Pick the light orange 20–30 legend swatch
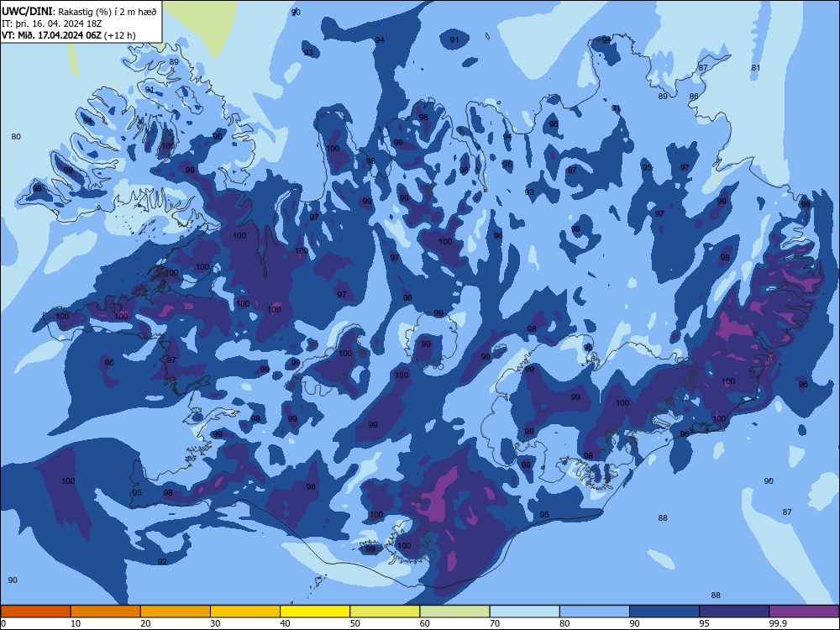This screenshot has height=630, width=840. tap(176, 612)
